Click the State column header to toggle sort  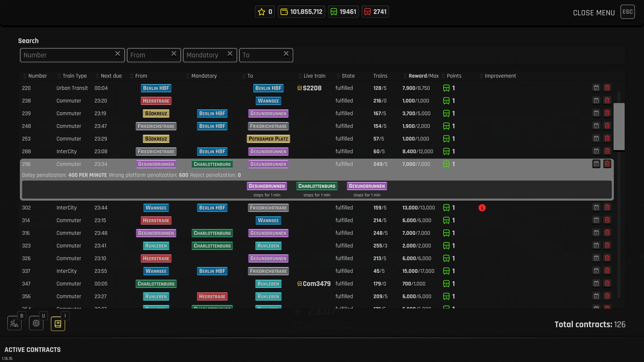(x=348, y=75)
